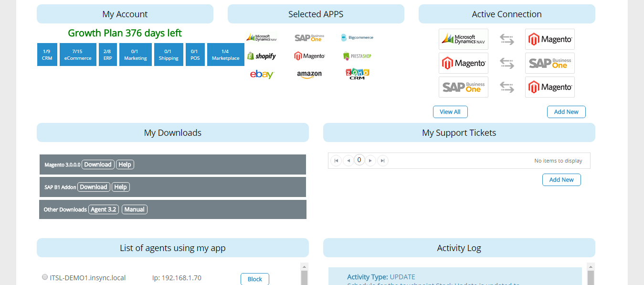Click the Ip: 192.168.1.70 text
Screen dimensions: 644x285
(x=177, y=278)
